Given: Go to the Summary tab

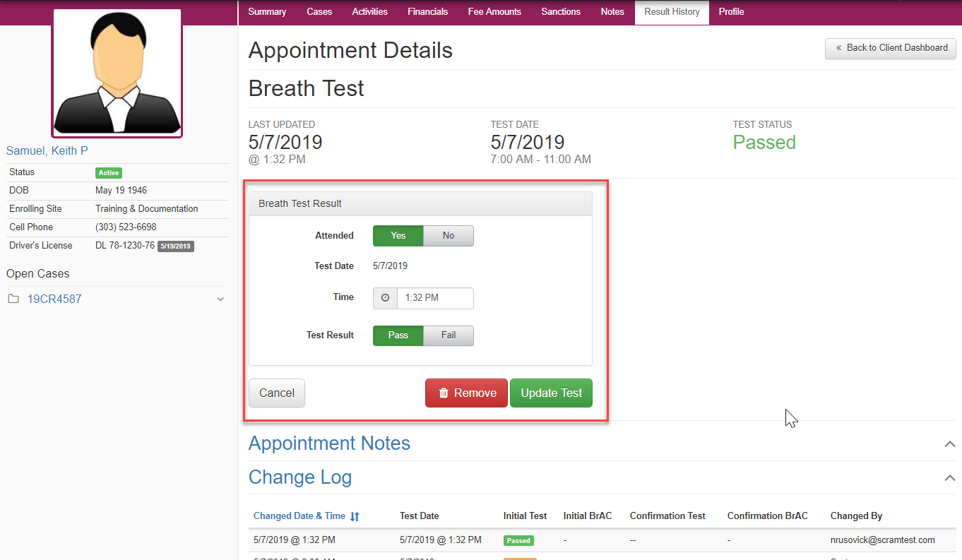Looking at the screenshot, I should [267, 12].
